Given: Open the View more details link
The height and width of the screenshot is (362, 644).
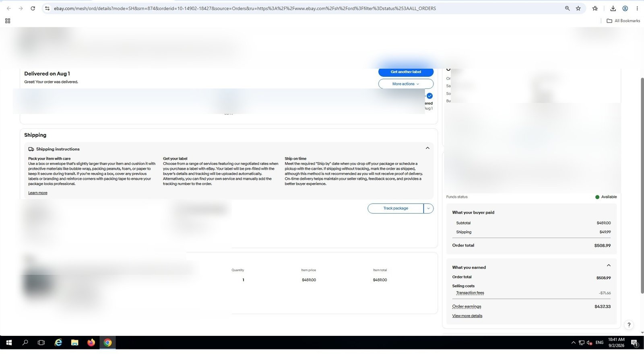Looking at the screenshot, I should [467, 316].
